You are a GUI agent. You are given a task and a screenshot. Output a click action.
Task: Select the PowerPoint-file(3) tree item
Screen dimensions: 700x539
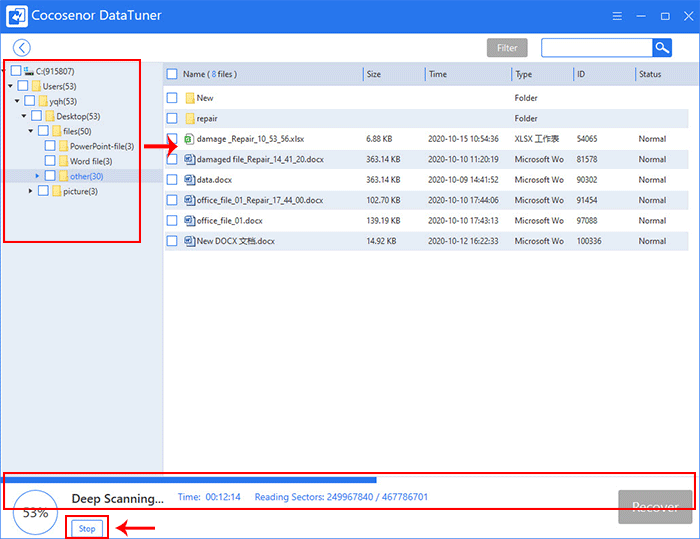[102, 146]
